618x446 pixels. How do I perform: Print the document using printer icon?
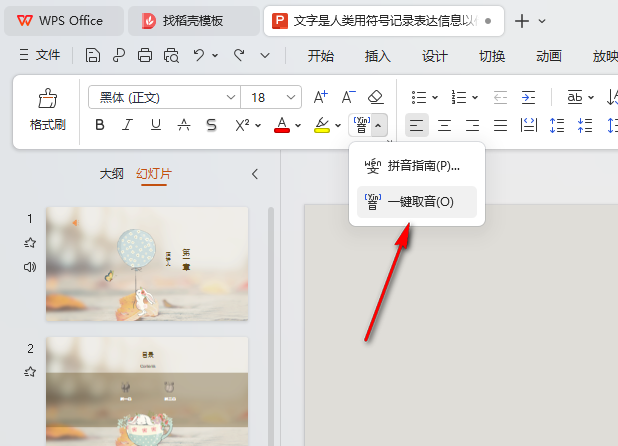pyautogui.click(x=145, y=55)
